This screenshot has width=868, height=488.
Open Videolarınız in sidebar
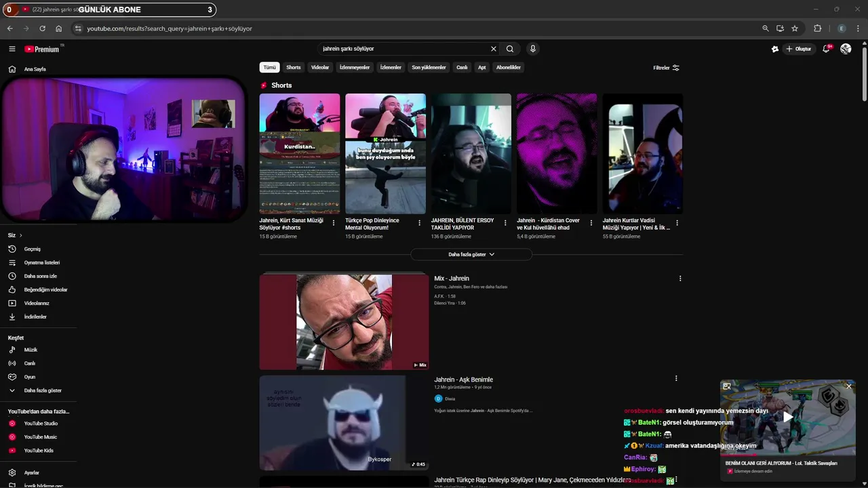pos(38,303)
